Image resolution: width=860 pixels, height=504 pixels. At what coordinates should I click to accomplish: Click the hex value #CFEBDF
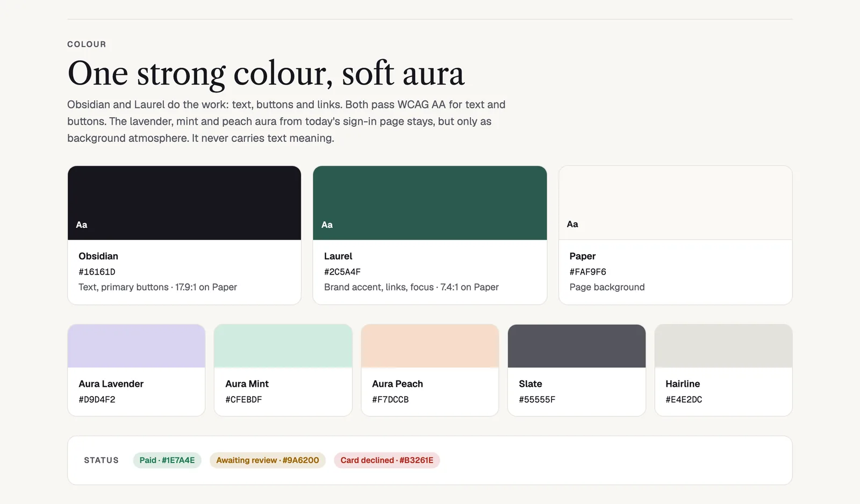coord(243,400)
